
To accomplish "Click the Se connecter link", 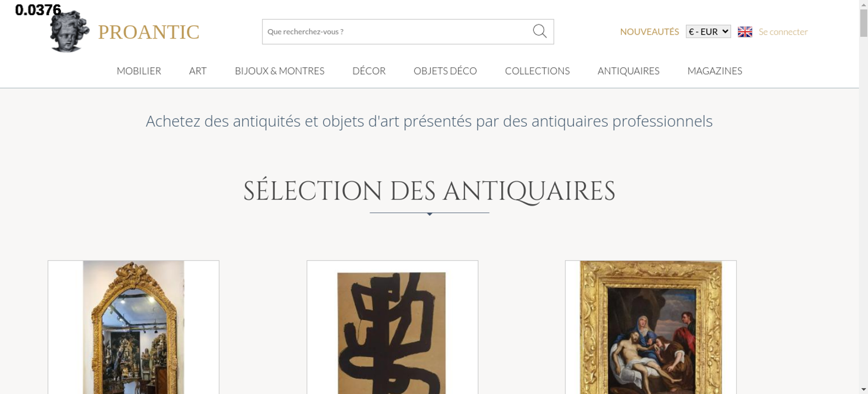I will click(783, 32).
